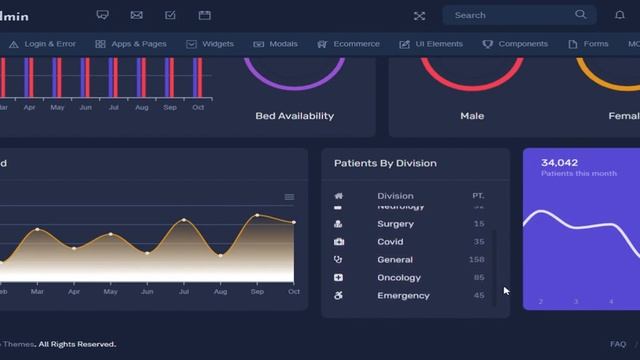Click the edit icon beside UI Elements
The image size is (640, 360).
404,44
